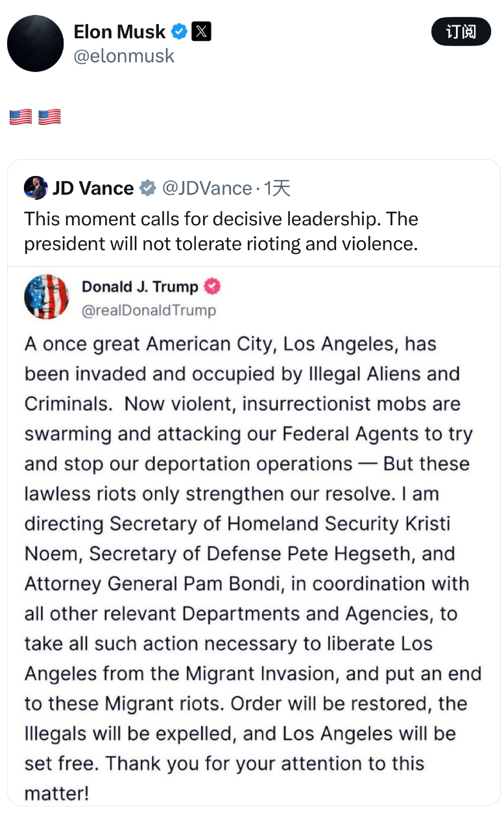Image resolution: width=504 pixels, height=833 pixels.
Task: Open JD Vance's quoted post text
Action: [221, 231]
